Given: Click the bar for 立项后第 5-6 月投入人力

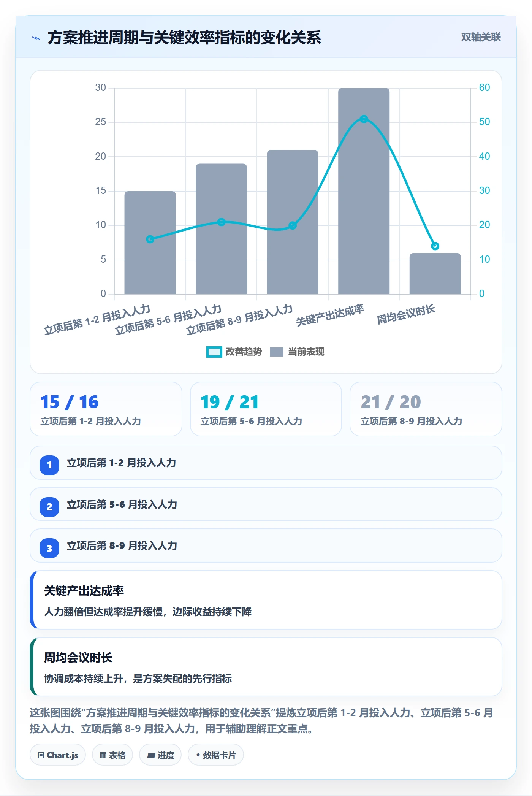Looking at the screenshot, I should [x=221, y=229].
